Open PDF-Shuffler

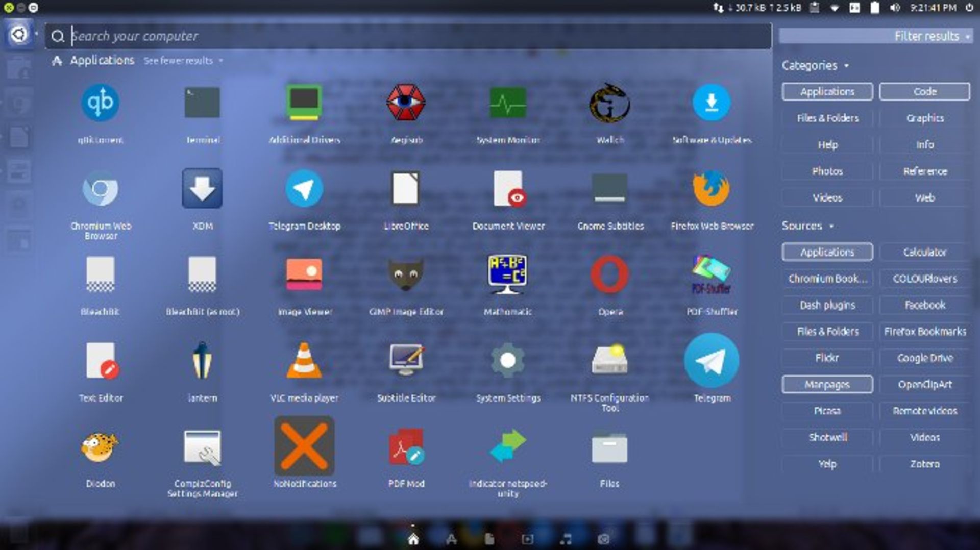pyautogui.click(x=712, y=274)
